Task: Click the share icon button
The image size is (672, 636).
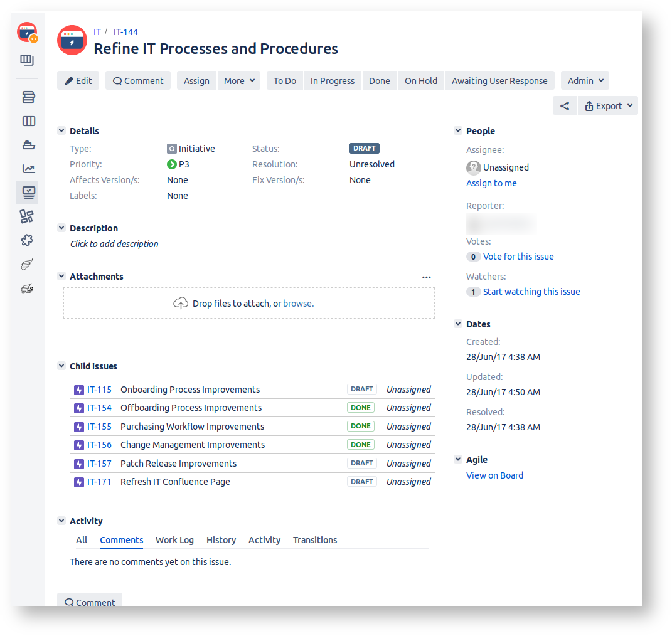Action: [565, 106]
